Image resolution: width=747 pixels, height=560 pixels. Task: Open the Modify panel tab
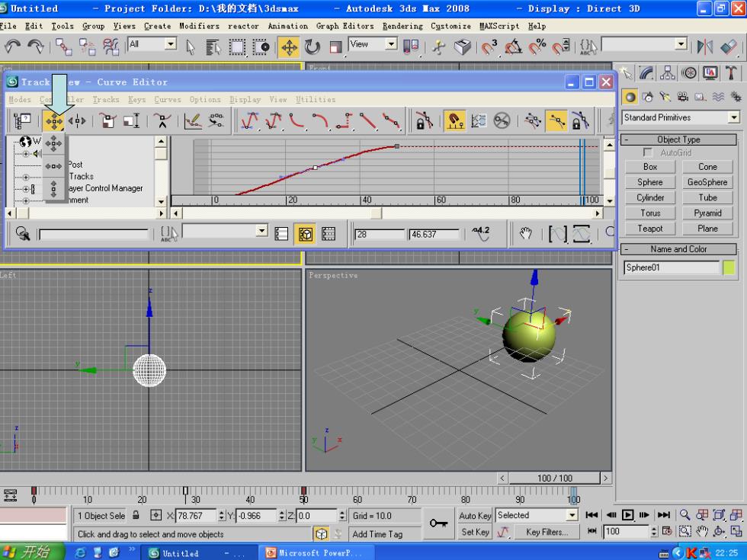point(646,73)
